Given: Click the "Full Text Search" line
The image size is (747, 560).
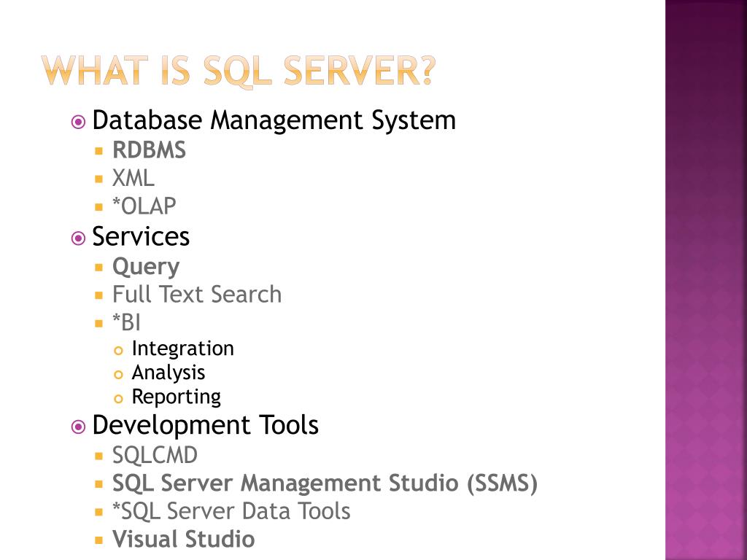Looking at the screenshot, I should pyautogui.click(x=197, y=295).
